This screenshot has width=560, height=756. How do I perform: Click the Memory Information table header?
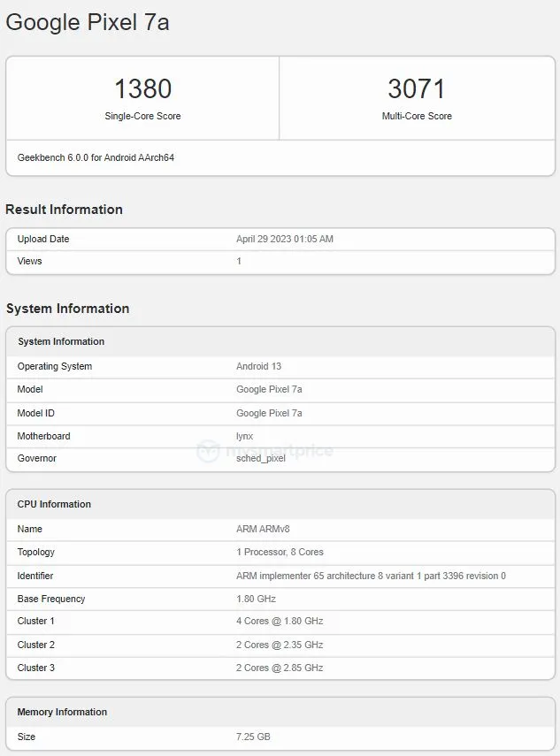[62, 712]
